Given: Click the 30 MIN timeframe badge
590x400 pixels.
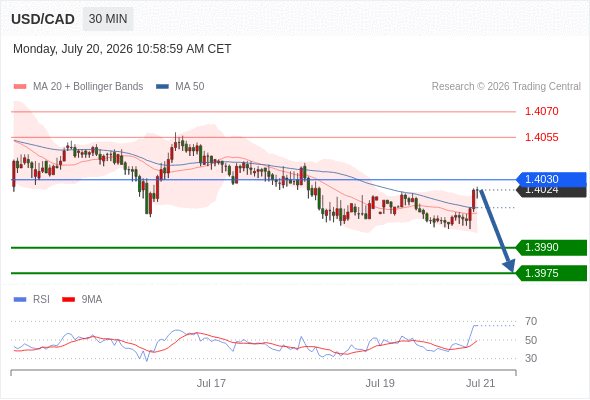Looking at the screenshot, I should (x=108, y=19).
